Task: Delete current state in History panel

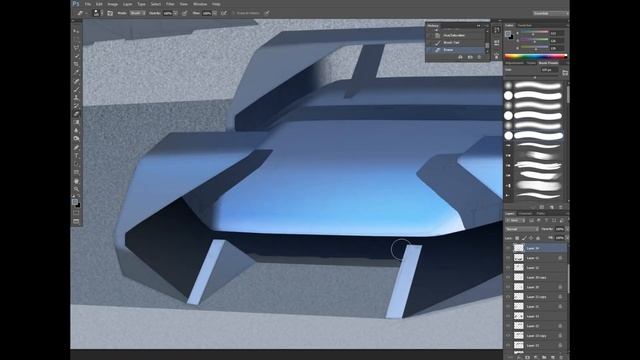Action: [x=479, y=58]
